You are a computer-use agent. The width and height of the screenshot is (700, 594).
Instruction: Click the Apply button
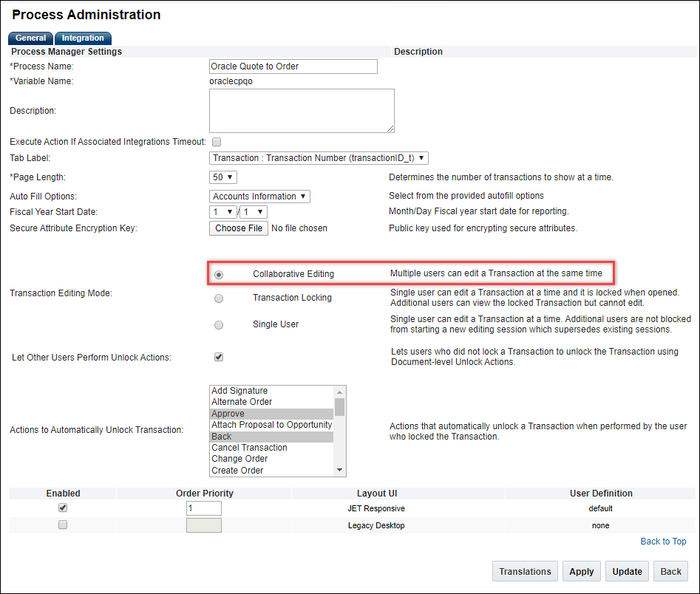[582, 571]
